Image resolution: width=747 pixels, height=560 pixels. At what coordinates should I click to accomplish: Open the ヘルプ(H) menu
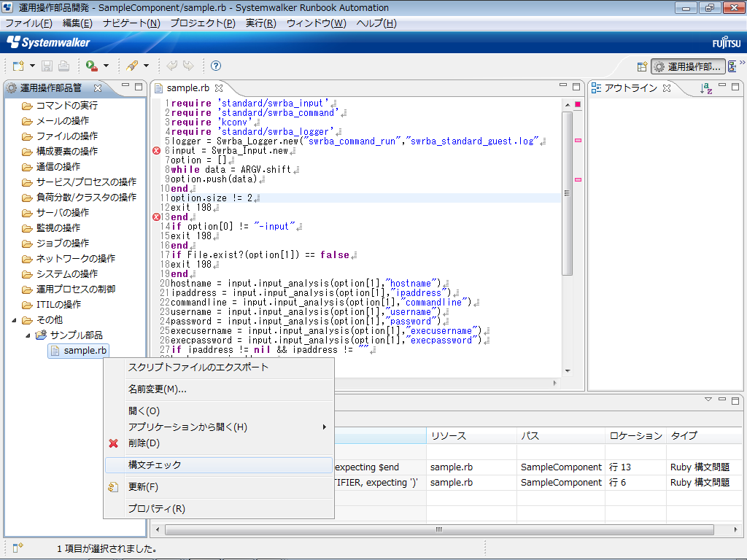376,23
